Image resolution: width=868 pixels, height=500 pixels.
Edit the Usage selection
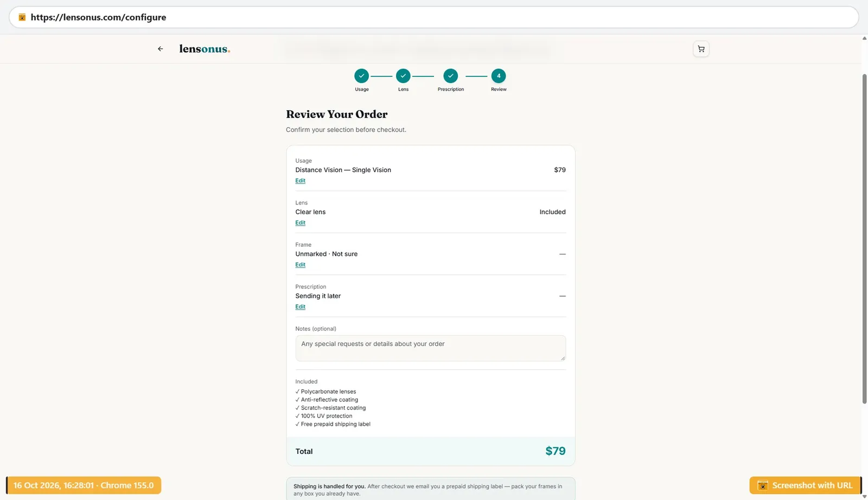pos(300,181)
